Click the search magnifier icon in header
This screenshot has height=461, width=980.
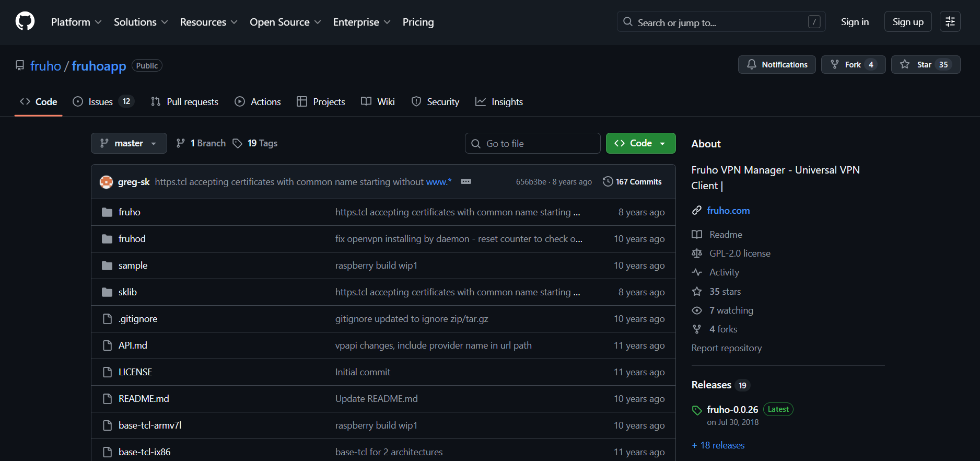click(628, 22)
